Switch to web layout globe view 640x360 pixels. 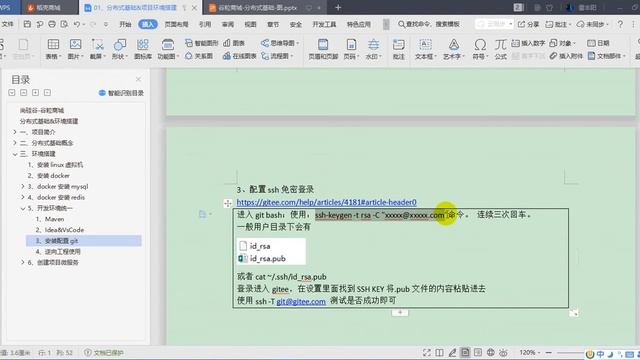tap(491, 352)
